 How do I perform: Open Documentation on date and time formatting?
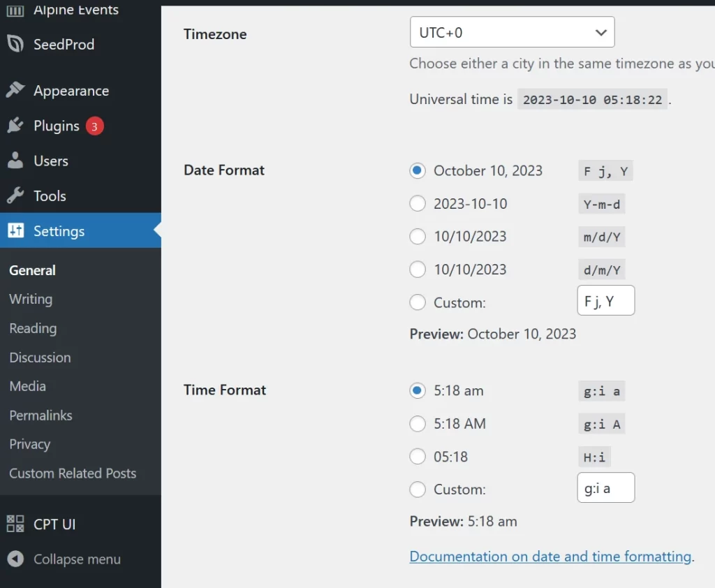point(550,556)
